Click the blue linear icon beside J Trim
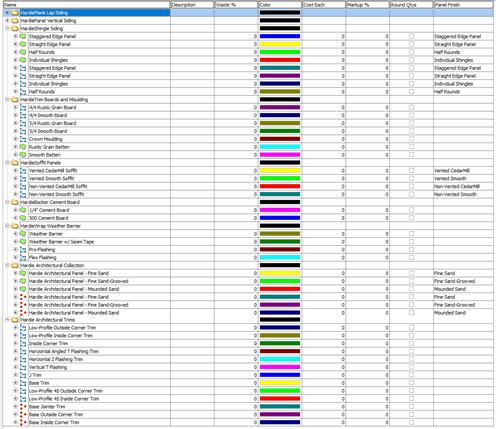Screen dimensions: 496x429 click(23, 375)
